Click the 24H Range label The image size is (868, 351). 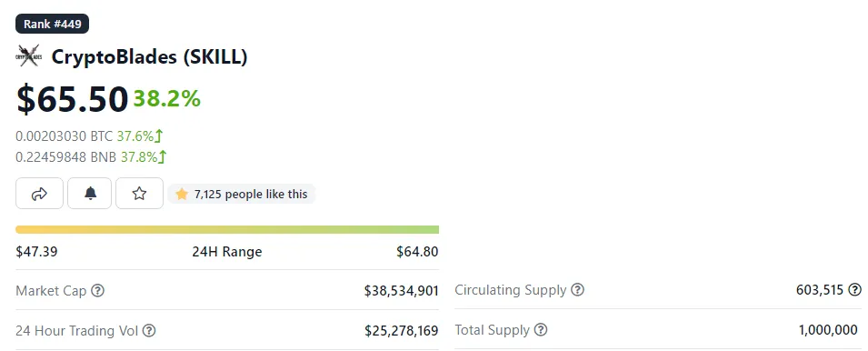pyautogui.click(x=227, y=252)
